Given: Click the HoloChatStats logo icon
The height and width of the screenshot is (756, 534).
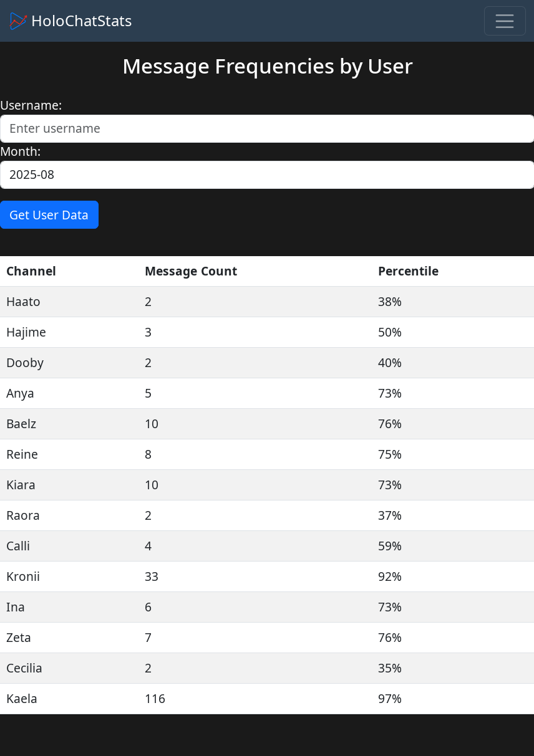Looking at the screenshot, I should point(19,21).
